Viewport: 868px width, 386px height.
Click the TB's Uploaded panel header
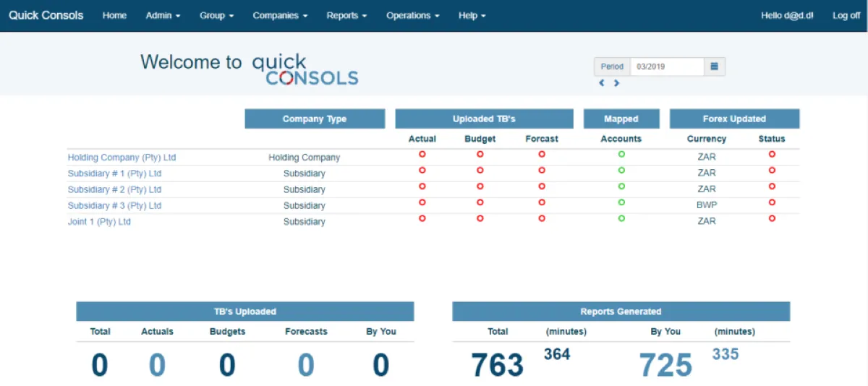[x=245, y=312]
